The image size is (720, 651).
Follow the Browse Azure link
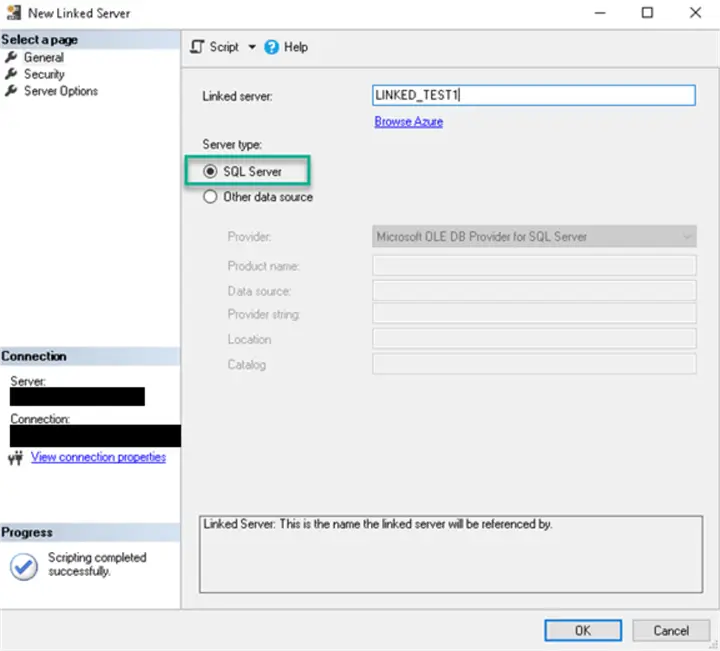(408, 121)
